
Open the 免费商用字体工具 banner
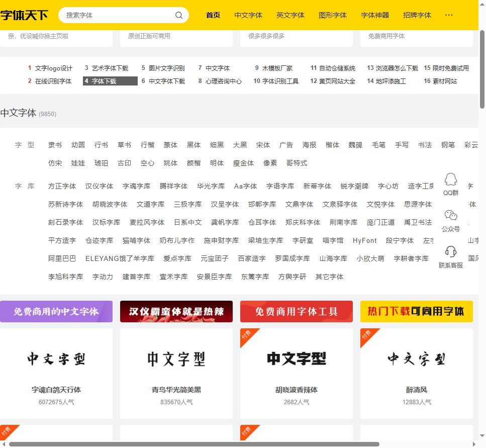(x=297, y=311)
